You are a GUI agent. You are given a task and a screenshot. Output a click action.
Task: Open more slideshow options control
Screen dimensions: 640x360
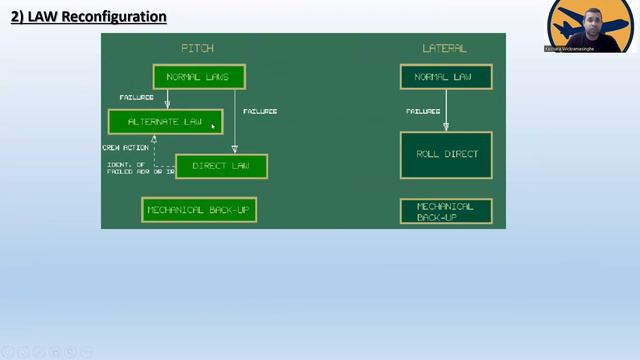(86, 352)
